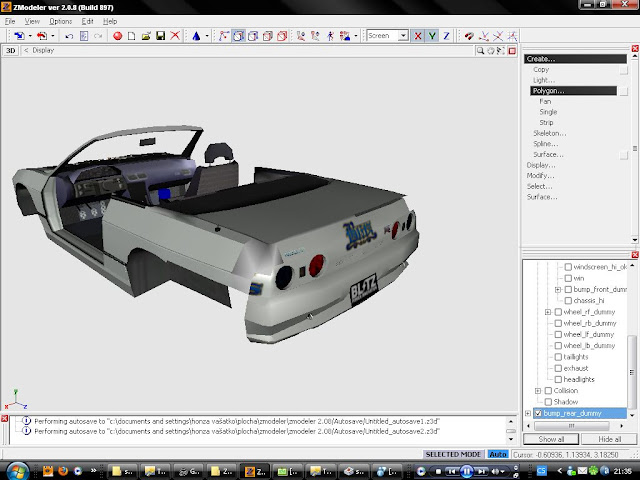Click the red X delete toolbar icon
The image size is (640, 480).
coord(176,36)
